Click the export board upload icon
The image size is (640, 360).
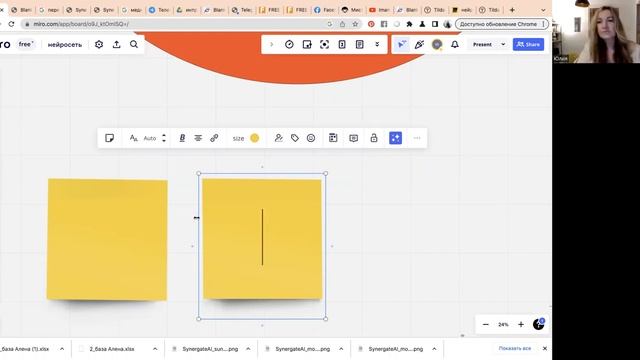(117, 44)
